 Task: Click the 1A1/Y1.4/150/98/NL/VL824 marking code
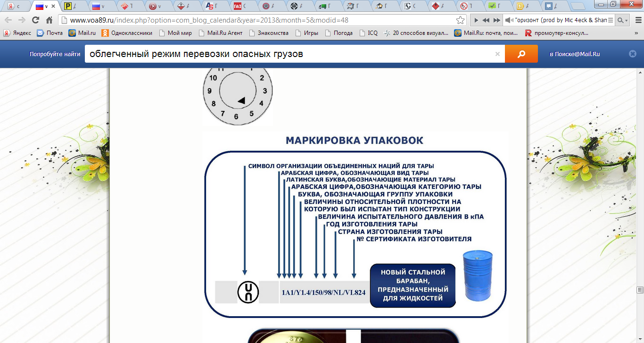[323, 293]
